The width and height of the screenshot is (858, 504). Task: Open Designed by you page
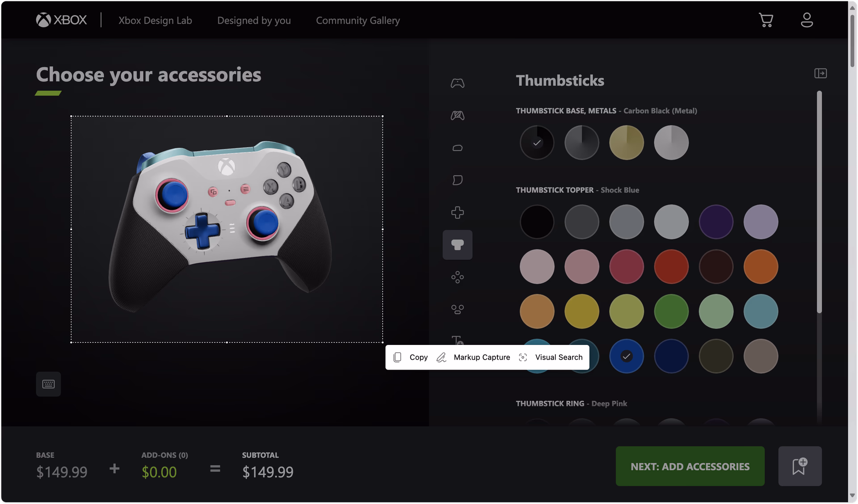click(x=254, y=21)
